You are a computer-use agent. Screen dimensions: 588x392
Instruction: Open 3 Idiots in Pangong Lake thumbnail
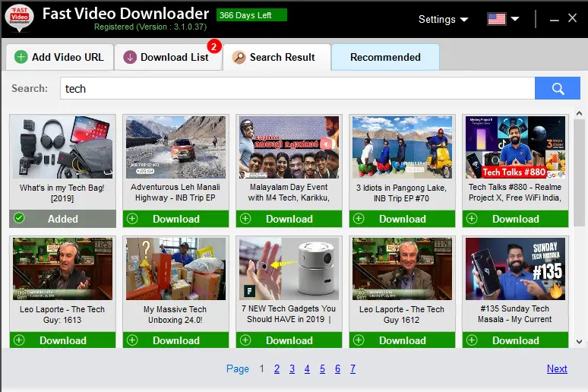coord(403,147)
